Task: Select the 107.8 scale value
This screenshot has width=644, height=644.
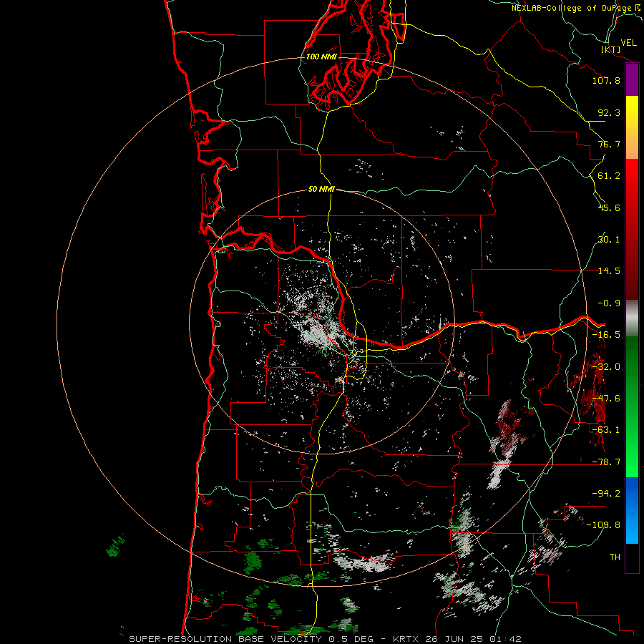Action: 606,80
